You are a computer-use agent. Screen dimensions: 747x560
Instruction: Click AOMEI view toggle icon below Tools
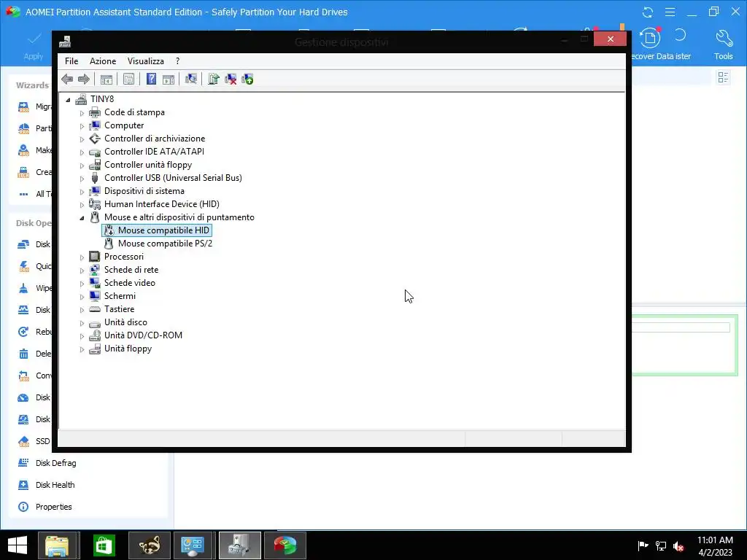pos(723,77)
